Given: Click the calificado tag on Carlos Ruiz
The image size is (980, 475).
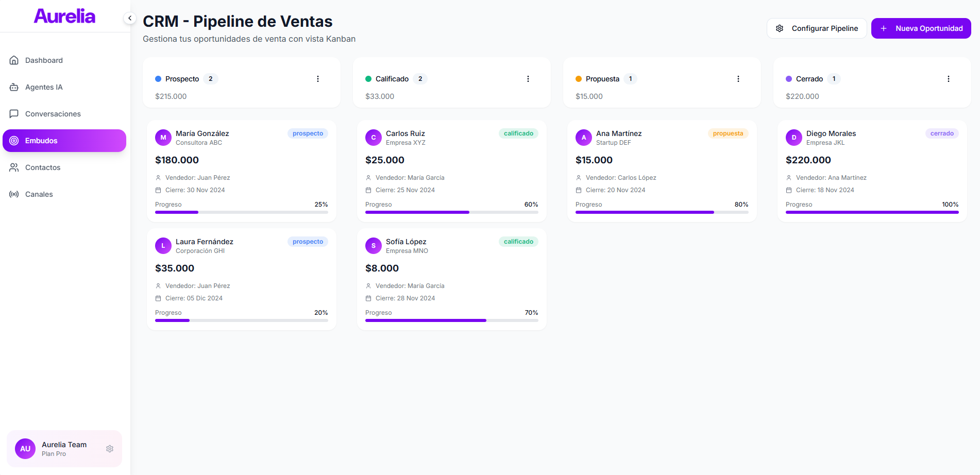Looking at the screenshot, I should 518,133.
